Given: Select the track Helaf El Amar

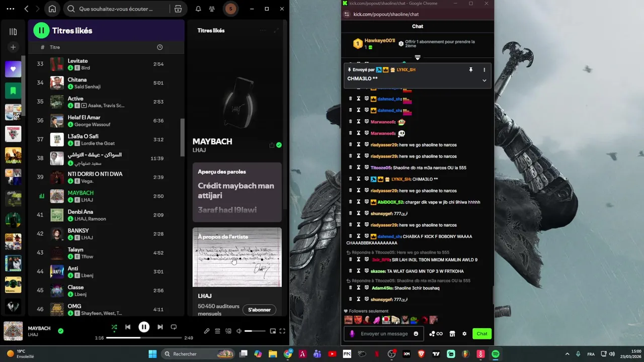Looking at the screenshot, I should (106, 121).
